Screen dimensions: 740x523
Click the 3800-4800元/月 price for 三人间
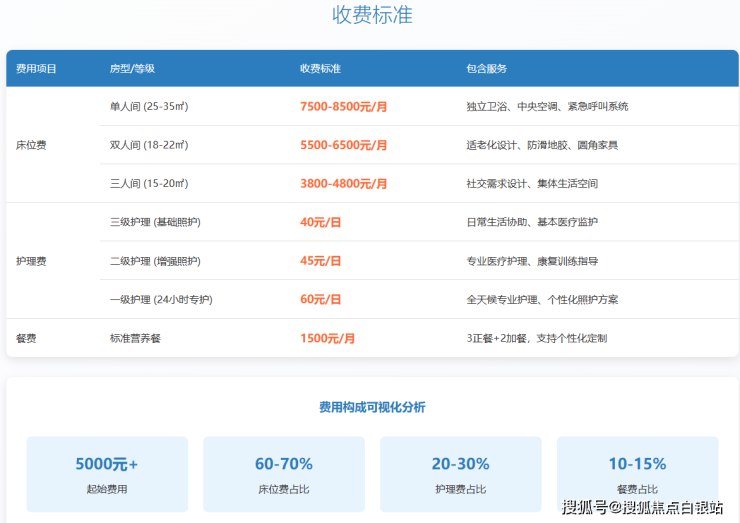[x=343, y=184]
